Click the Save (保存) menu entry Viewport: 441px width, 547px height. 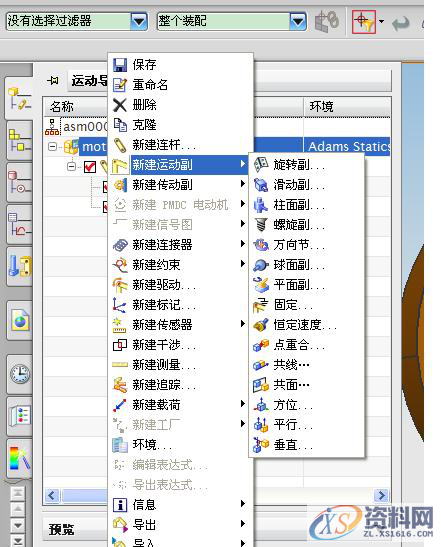pos(180,65)
